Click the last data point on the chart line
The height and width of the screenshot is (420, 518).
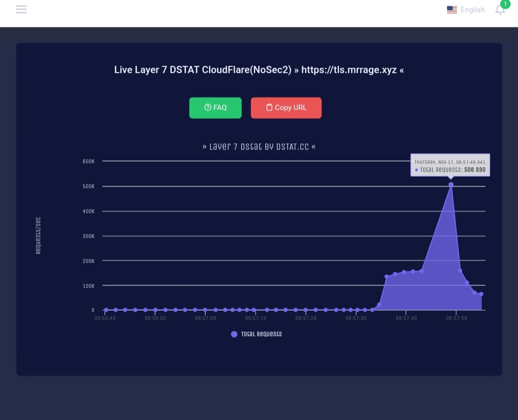[x=482, y=294]
